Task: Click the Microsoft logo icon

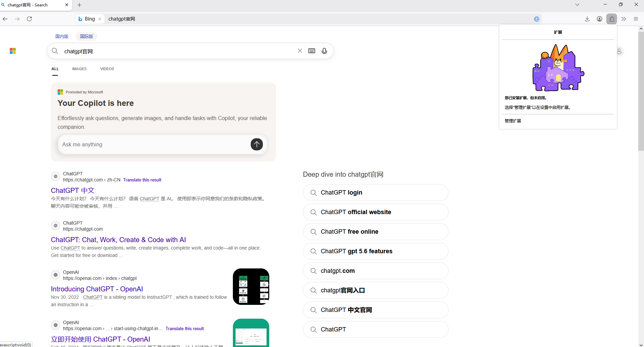Action: point(13,51)
